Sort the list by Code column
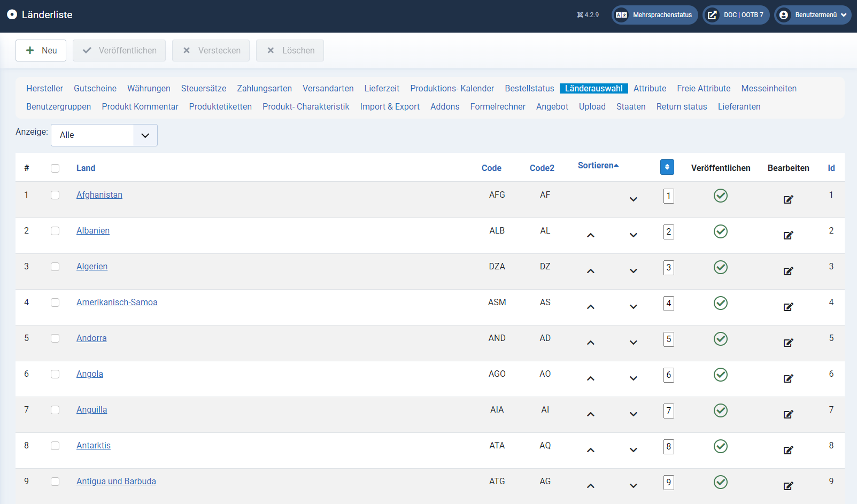Viewport: 857px width, 504px height. pyautogui.click(x=491, y=168)
